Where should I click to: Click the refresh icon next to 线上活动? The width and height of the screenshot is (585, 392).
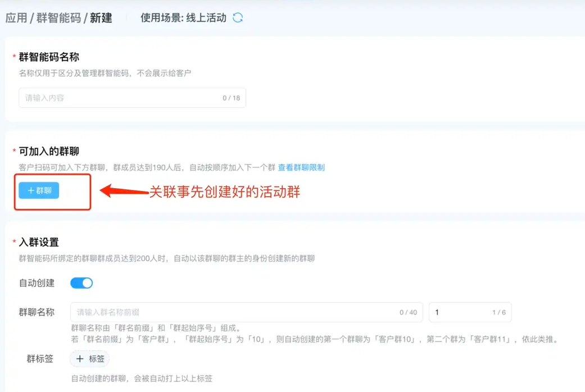point(238,17)
